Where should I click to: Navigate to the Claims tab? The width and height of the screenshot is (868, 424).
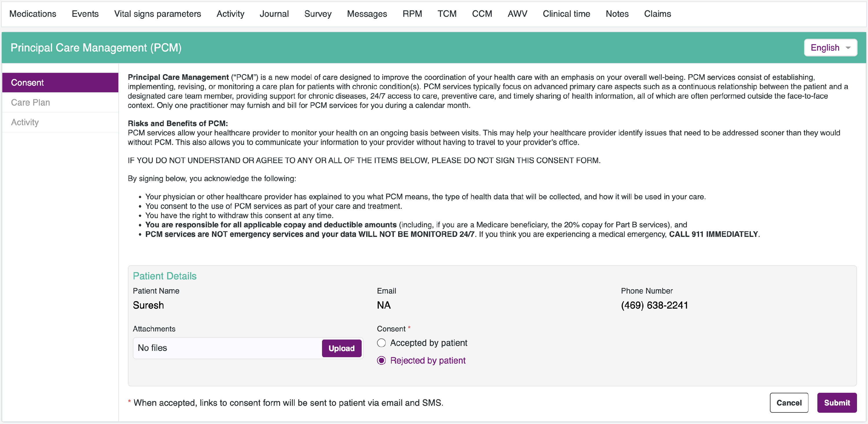pyautogui.click(x=657, y=14)
